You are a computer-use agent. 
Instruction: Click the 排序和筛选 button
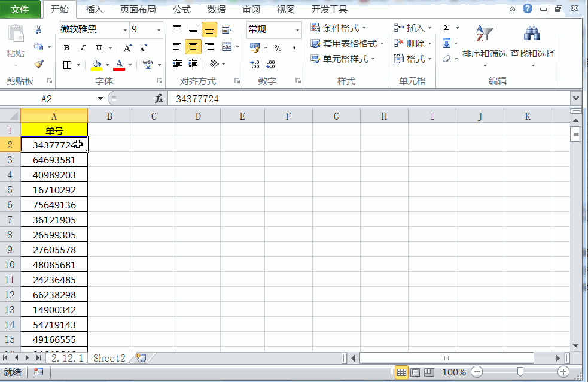(x=485, y=46)
